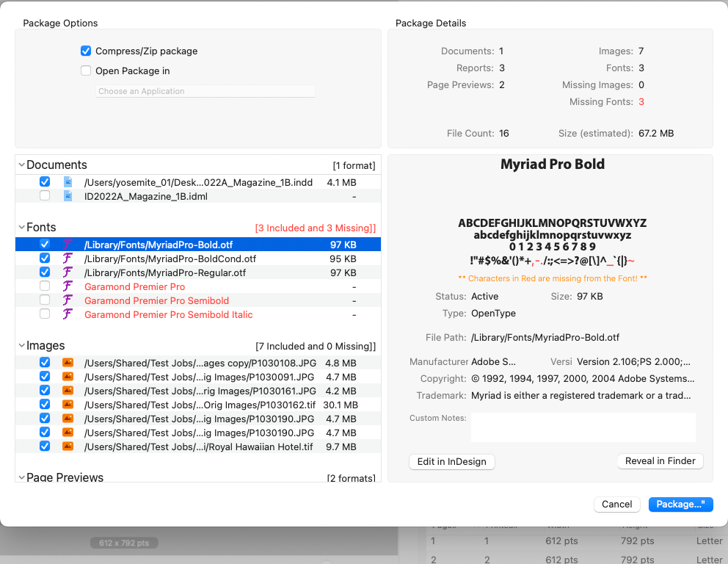Select the Garamond Premier Pro Semibold row
The height and width of the screenshot is (564, 728).
tap(198, 300)
